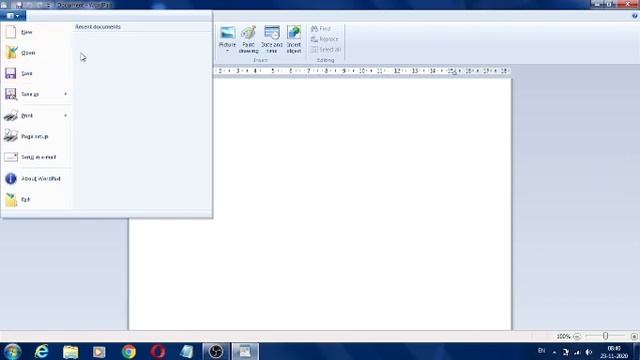Select Exit at the menu bottom

coord(36,200)
